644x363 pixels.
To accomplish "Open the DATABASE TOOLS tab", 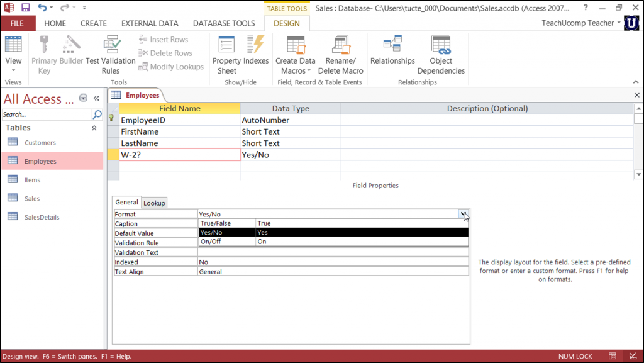I will pos(224,23).
